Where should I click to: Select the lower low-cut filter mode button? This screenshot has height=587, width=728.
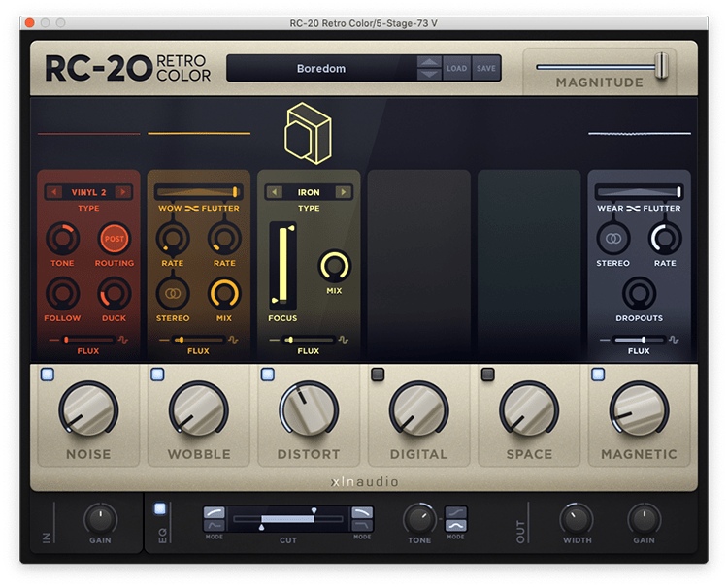tap(215, 525)
